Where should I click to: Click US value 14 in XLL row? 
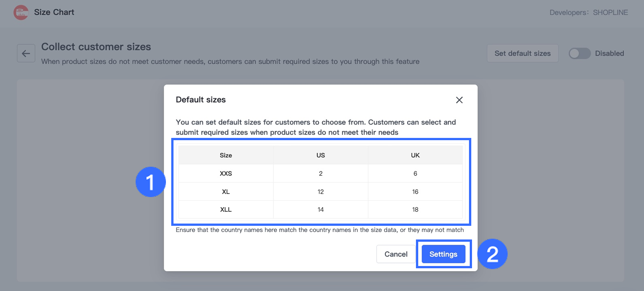(x=320, y=210)
